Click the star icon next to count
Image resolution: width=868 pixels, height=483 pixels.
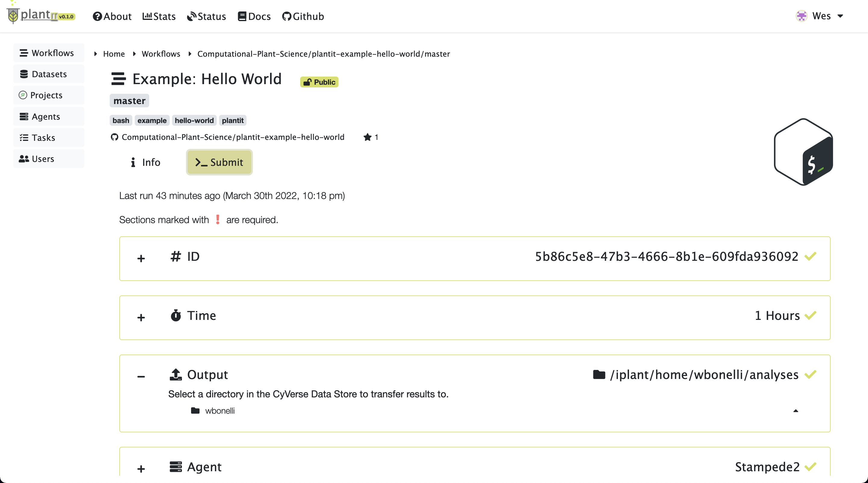[367, 137]
